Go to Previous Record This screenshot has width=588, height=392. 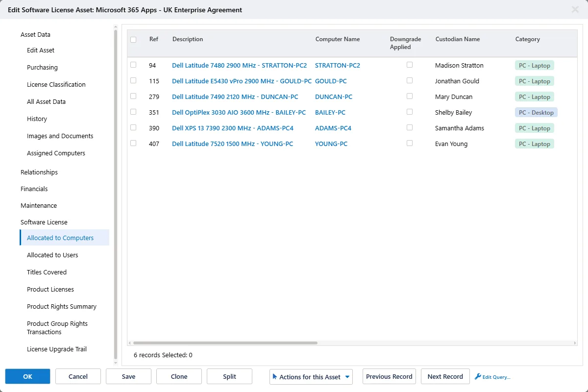tap(389, 376)
